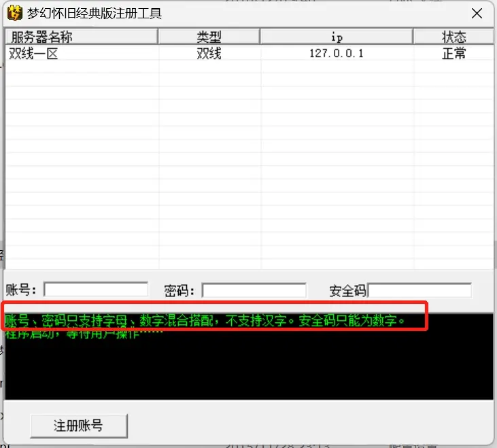The height and width of the screenshot is (448, 497).
Task: Close the registration tool window
Action: [x=477, y=14]
